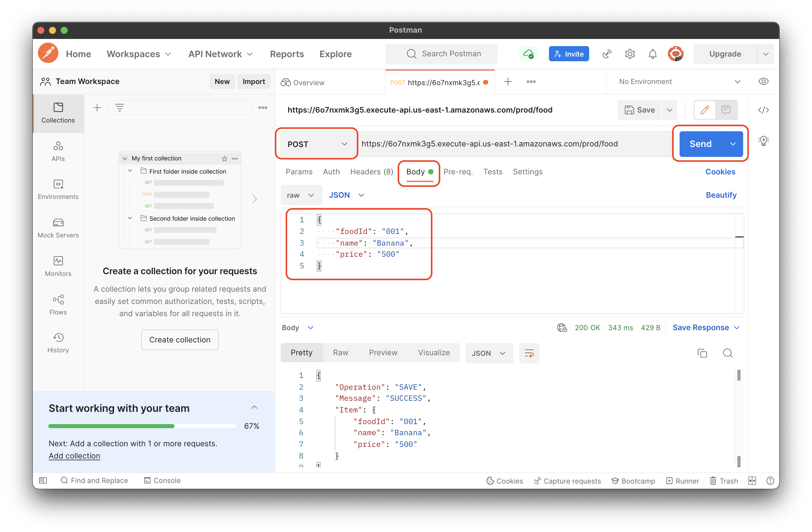Image resolution: width=812 pixels, height=532 pixels.
Task: Open the POST method dropdown
Action: click(x=317, y=144)
